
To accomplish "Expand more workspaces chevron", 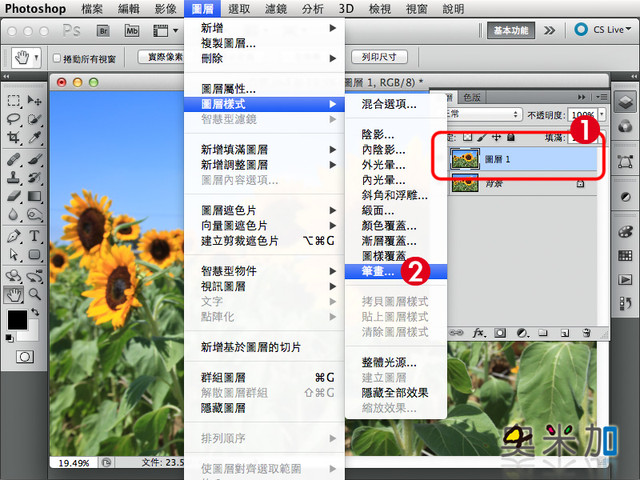I will (549, 30).
